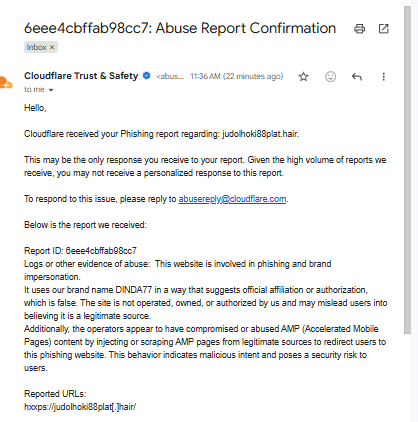Open the abusereply@cloudflare.com link
Viewport: 418px width, 422px height.
(232, 199)
